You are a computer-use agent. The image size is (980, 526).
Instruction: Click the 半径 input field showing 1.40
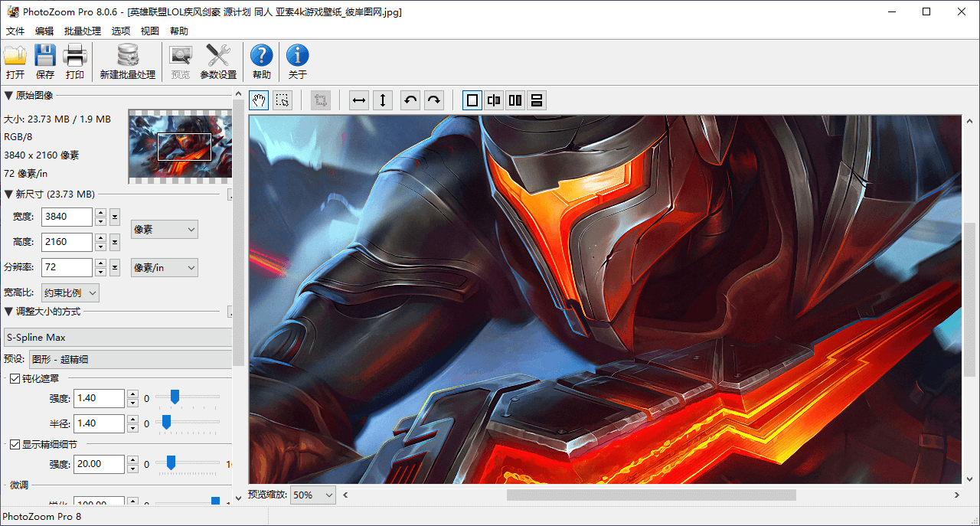click(x=100, y=423)
